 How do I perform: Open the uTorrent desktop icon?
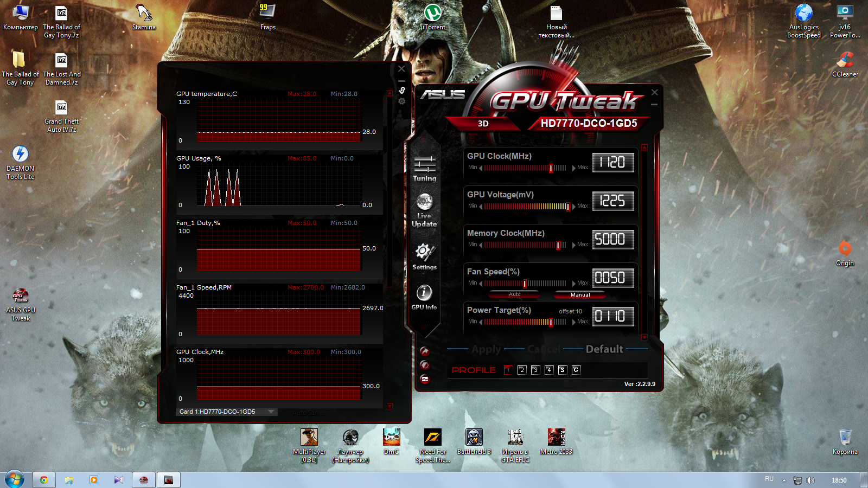433,17
